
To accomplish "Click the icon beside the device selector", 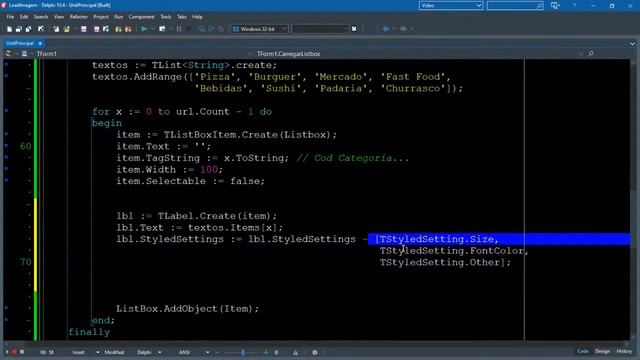I will point(354,29).
